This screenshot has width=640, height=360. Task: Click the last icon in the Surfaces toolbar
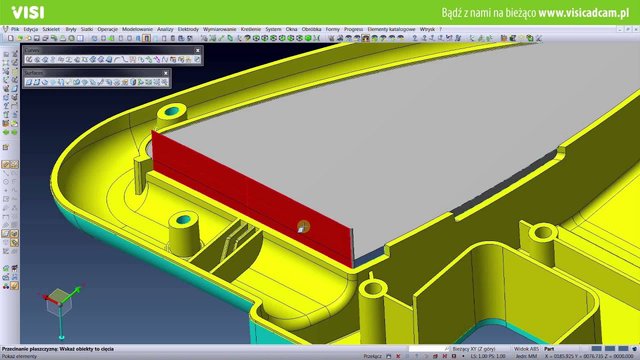[x=165, y=82]
